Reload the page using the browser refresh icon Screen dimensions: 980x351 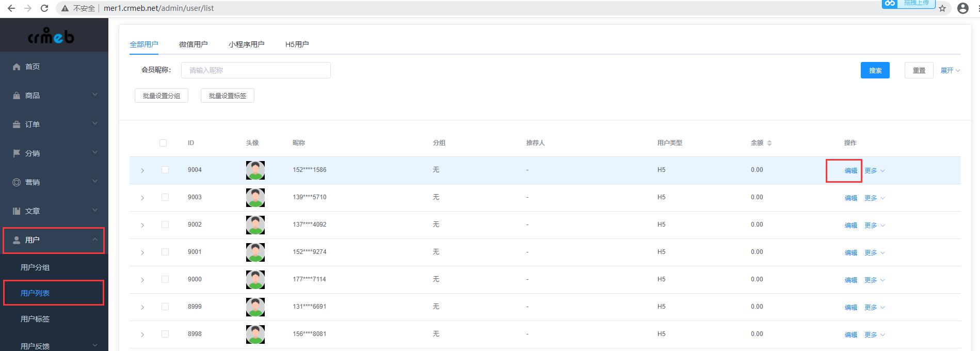[44, 8]
